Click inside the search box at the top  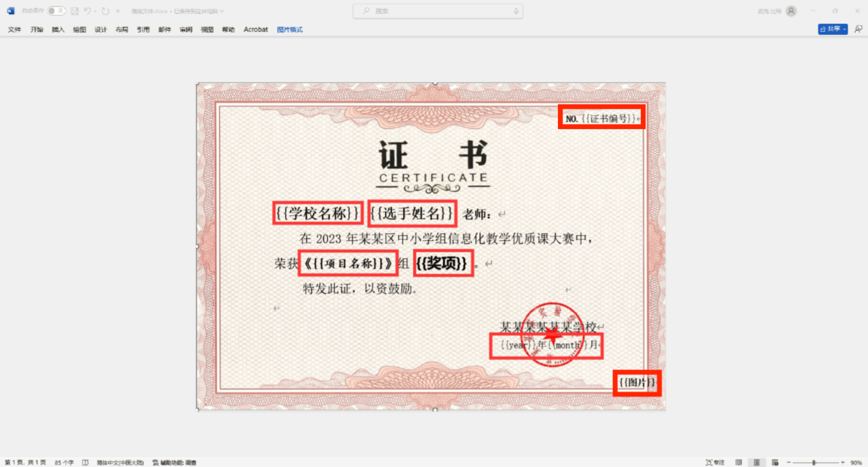(x=437, y=10)
